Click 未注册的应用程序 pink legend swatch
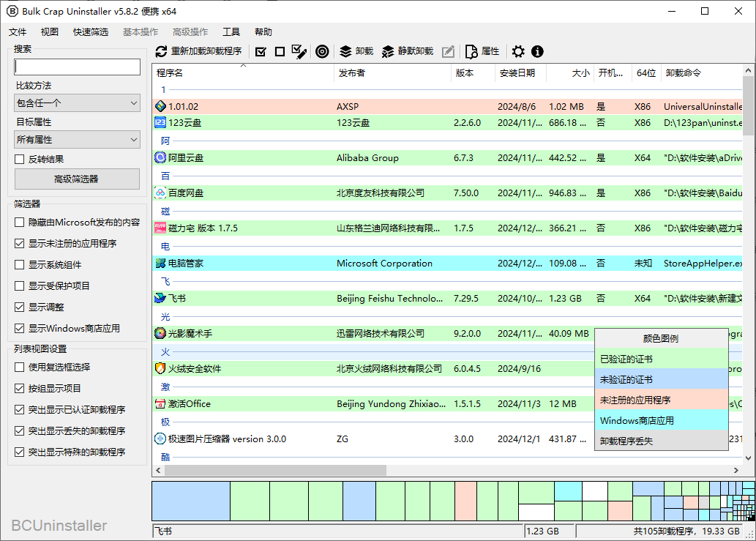This screenshot has height=541, width=756. point(661,400)
